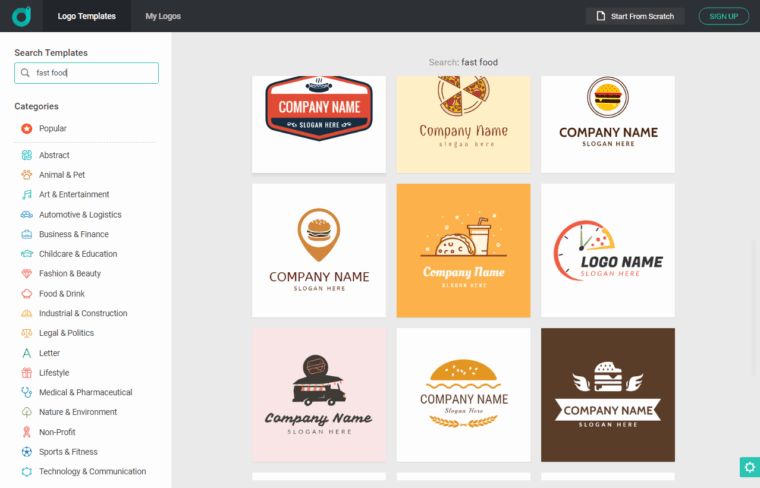760x488 pixels.
Task: Click the Abstract category icon
Action: point(27,155)
